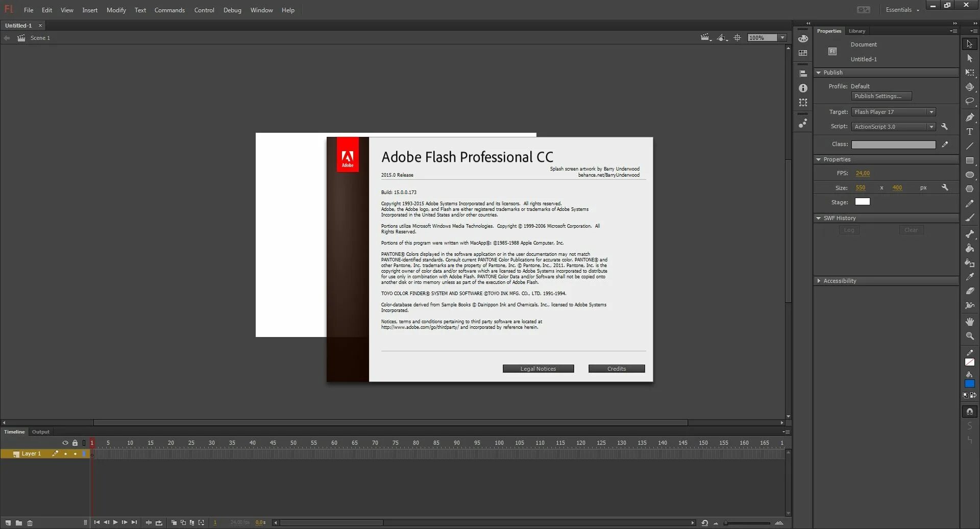The height and width of the screenshot is (529, 980).
Task: Select the Oval tool
Action: pos(970,175)
